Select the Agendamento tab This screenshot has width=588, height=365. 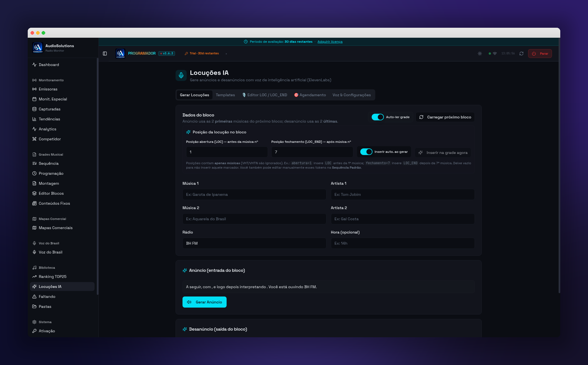pos(310,95)
